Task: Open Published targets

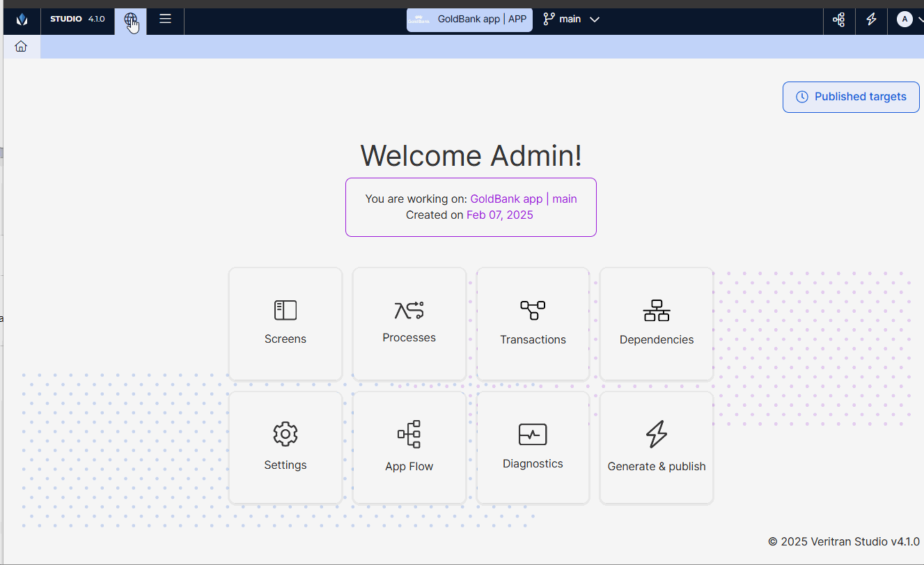Action: [851, 97]
